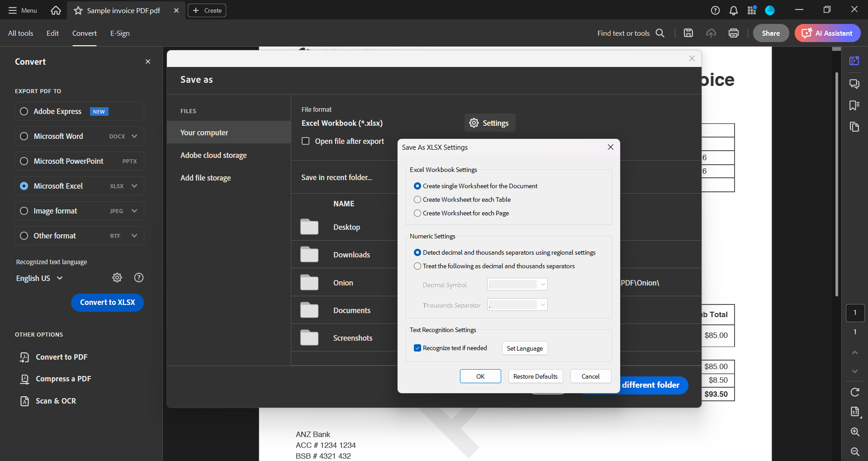868x461 pixels.
Task: Save the document using the save icon
Action: coord(688,33)
